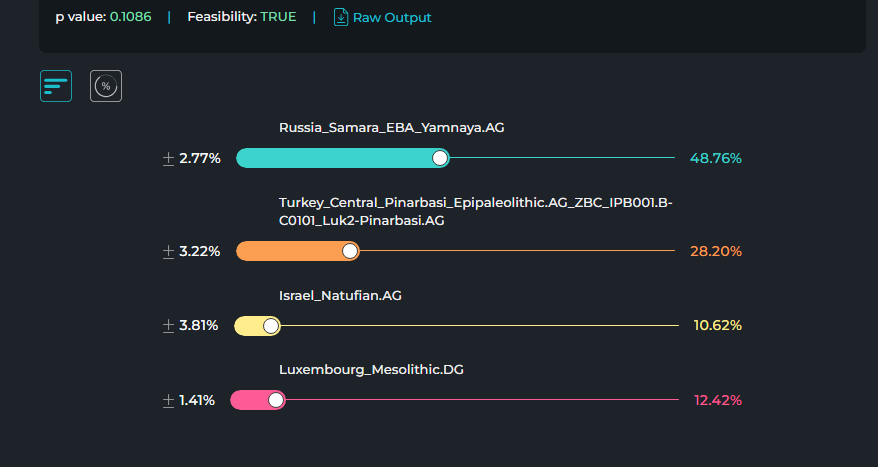Image resolution: width=878 pixels, height=467 pixels.
Task: Click the Israel_Natufian.AG slider handle
Action: point(271,326)
